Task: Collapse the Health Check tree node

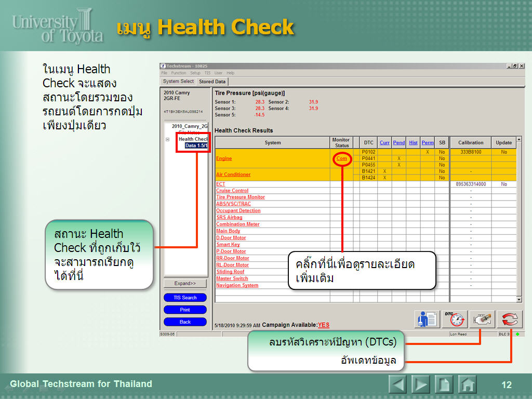Action: click(x=168, y=139)
